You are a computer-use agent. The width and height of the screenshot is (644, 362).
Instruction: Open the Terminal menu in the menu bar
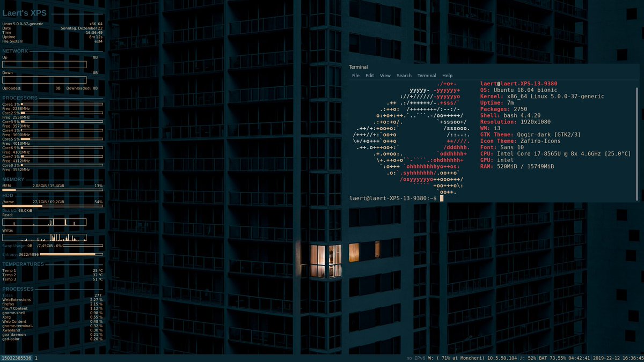(427, 76)
